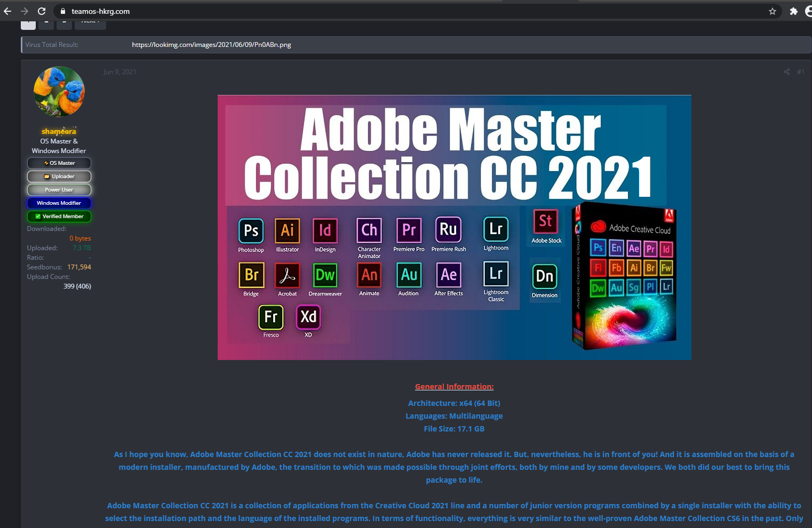Click the 171,594 seedbonus value
This screenshot has height=528, width=812.
click(79, 267)
